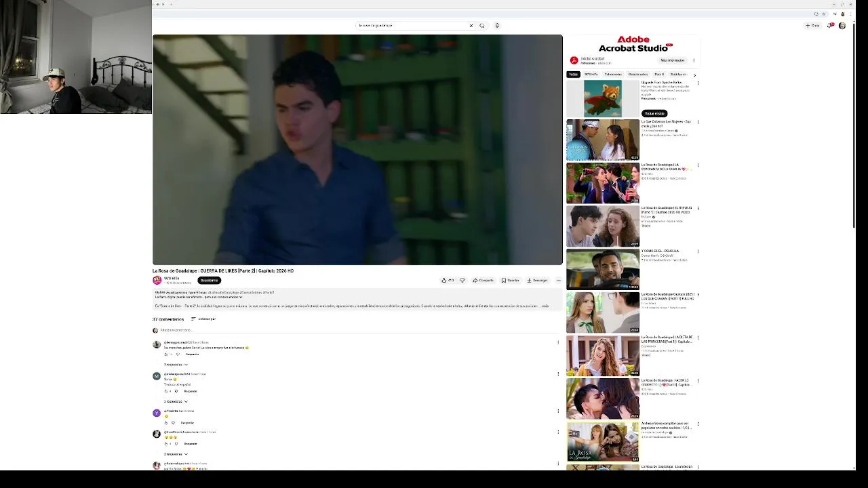Open the notifications bell in the header
The image size is (868, 488).
[x=831, y=26]
